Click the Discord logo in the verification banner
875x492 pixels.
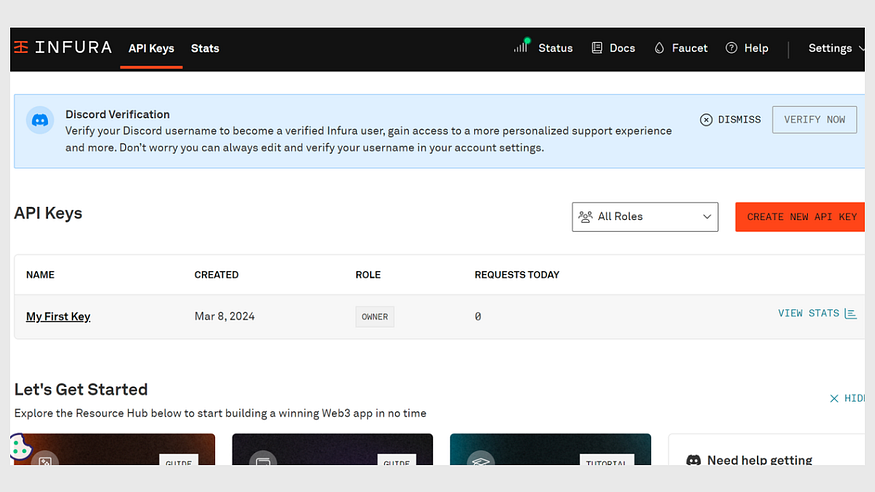point(40,120)
